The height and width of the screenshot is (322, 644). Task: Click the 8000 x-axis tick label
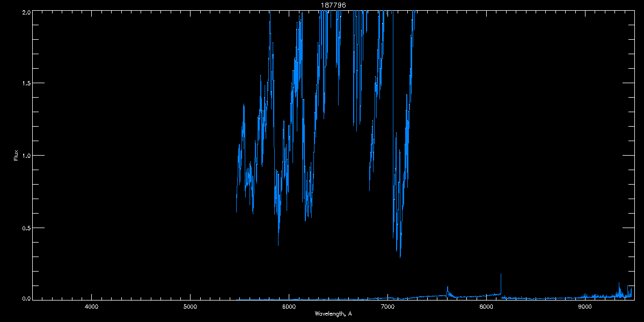(486, 306)
